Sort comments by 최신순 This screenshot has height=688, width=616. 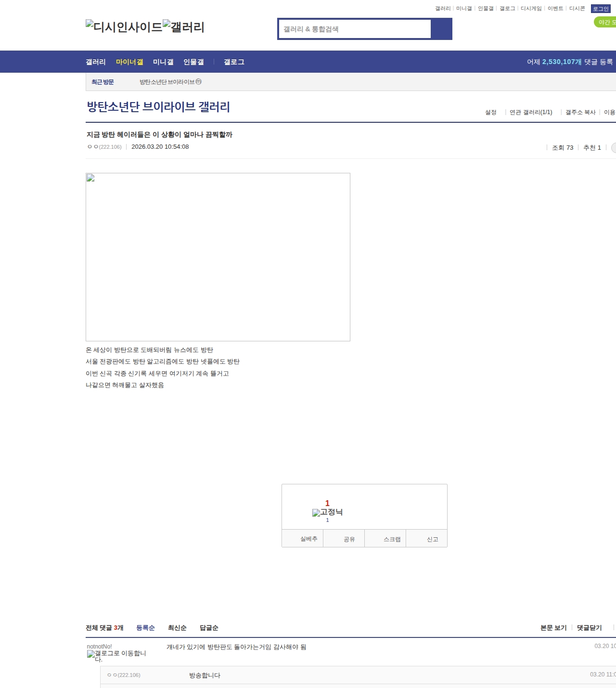pos(177,628)
